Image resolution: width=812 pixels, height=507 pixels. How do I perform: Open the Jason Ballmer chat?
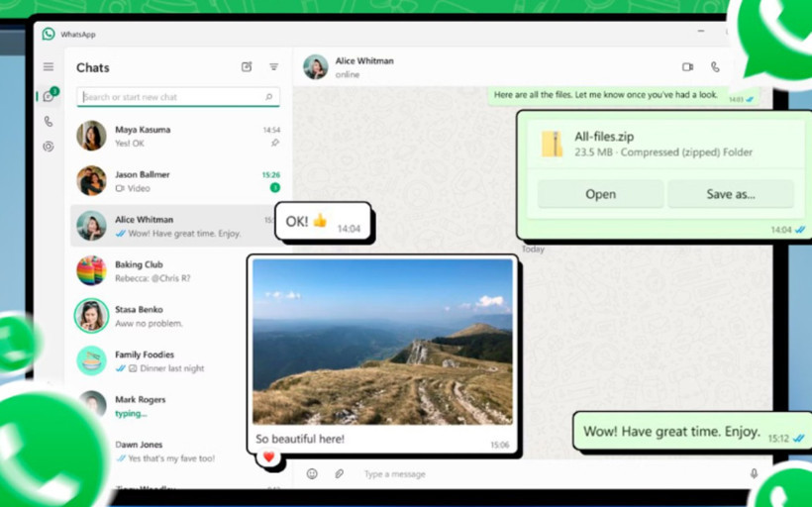pos(178,181)
